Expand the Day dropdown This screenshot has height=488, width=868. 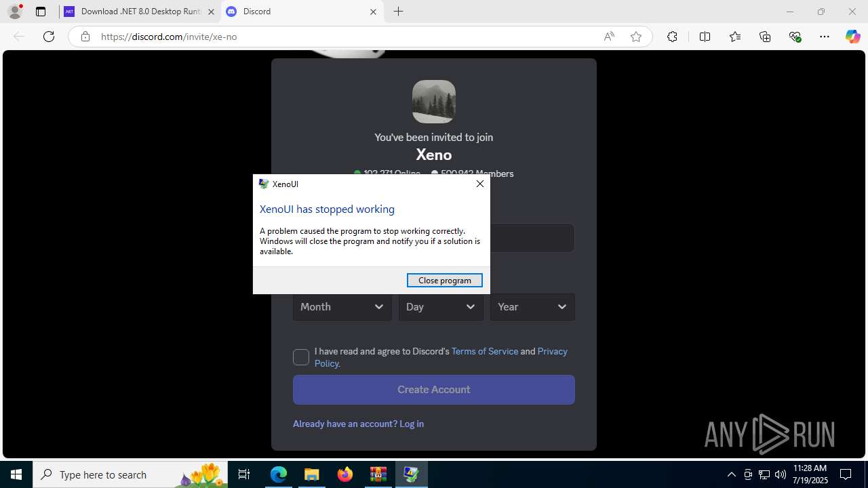[441, 307]
